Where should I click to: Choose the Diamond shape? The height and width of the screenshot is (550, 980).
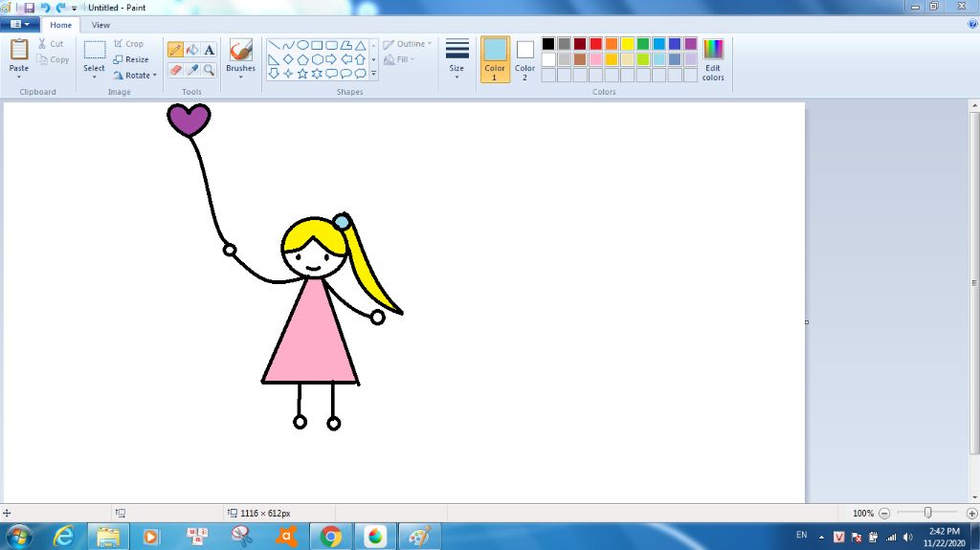[288, 59]
